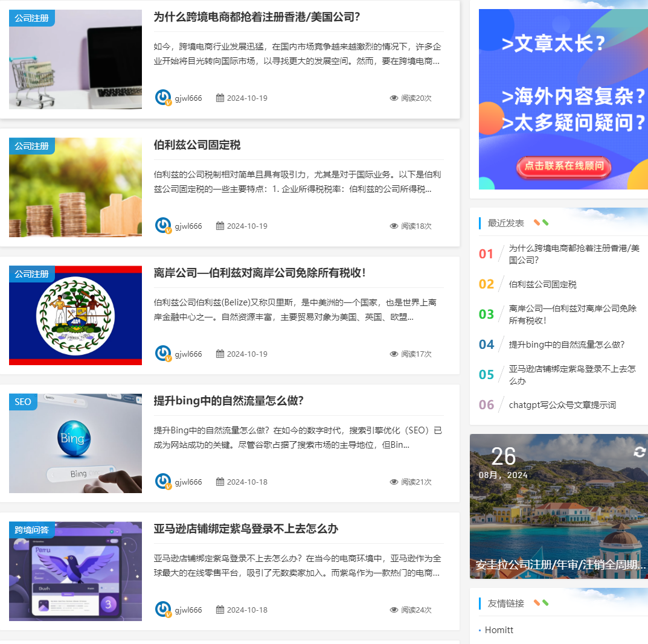Open the 提升bing中的自然流量怎么做? article title
Screen dimensions: 648x644
pyautogui.click(x=228, y=401)
